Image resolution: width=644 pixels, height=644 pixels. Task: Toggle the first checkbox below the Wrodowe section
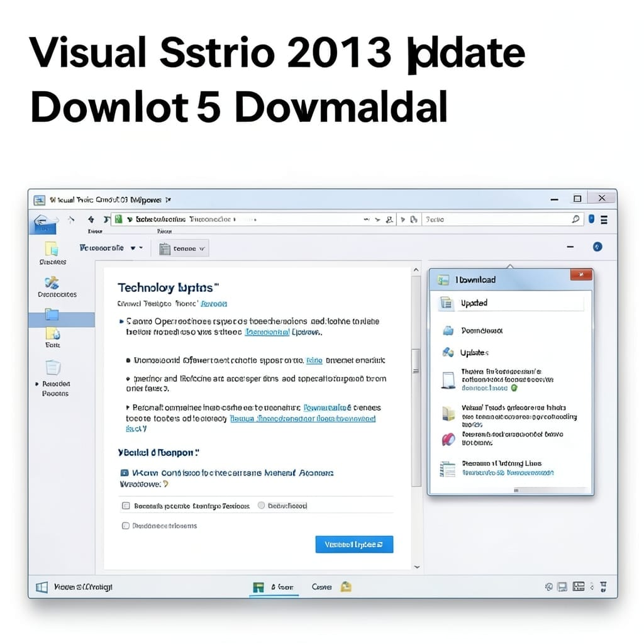tap(126, 506)
